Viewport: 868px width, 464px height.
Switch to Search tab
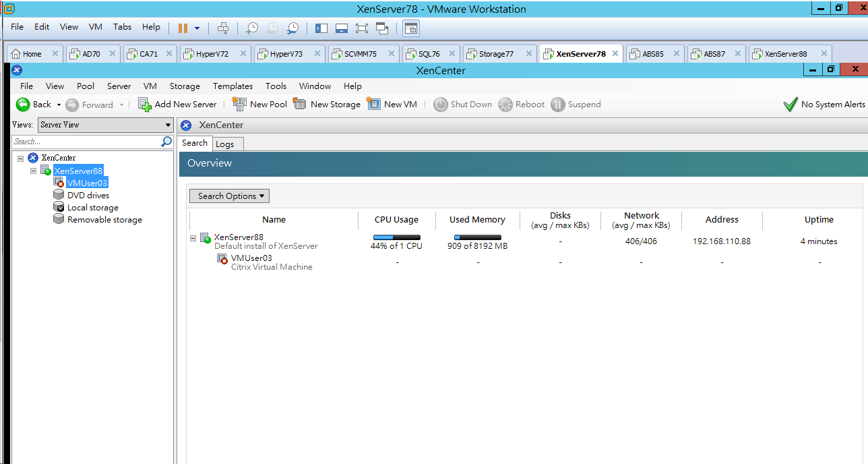point(195,143)
